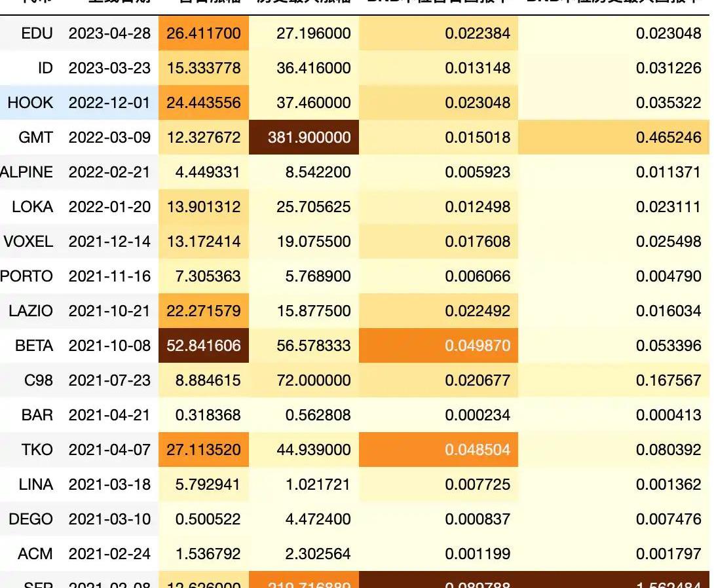This screenshot has width=714, height=588.
Task: Select the VOXEL row label
Action: tap(28, 241)
